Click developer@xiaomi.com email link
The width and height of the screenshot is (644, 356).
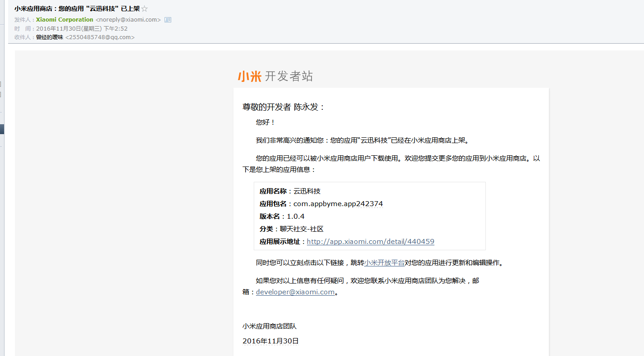coord(295,292)
